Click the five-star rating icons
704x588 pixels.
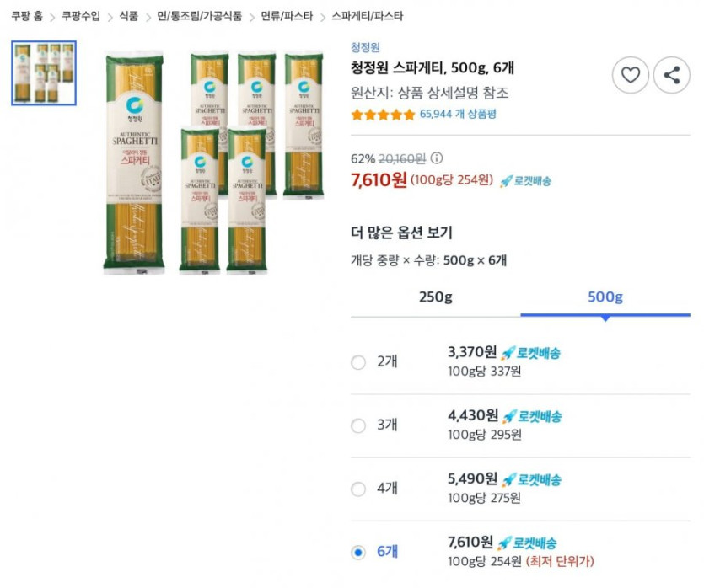[383, 115]
